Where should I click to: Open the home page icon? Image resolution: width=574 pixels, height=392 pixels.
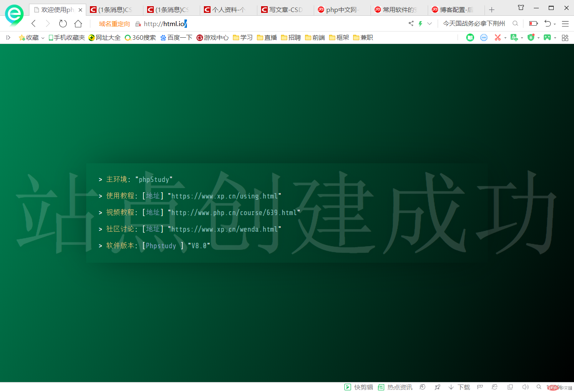point(78,24)
